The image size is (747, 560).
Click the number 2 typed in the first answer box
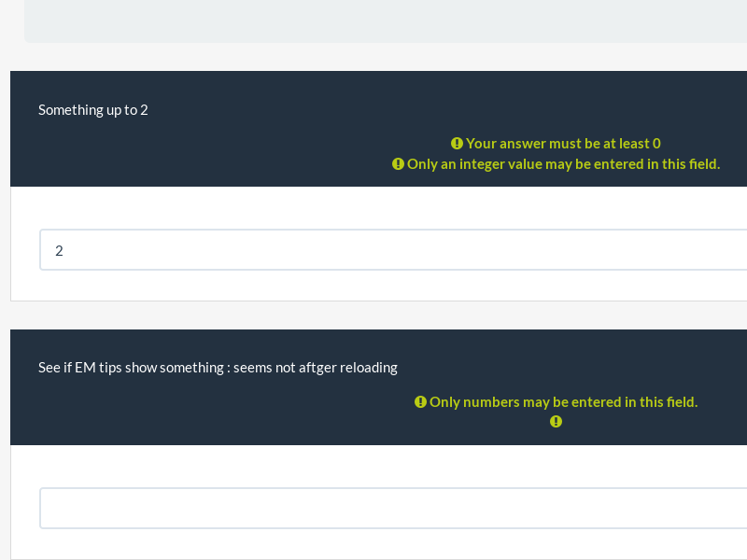click(59, 251)
